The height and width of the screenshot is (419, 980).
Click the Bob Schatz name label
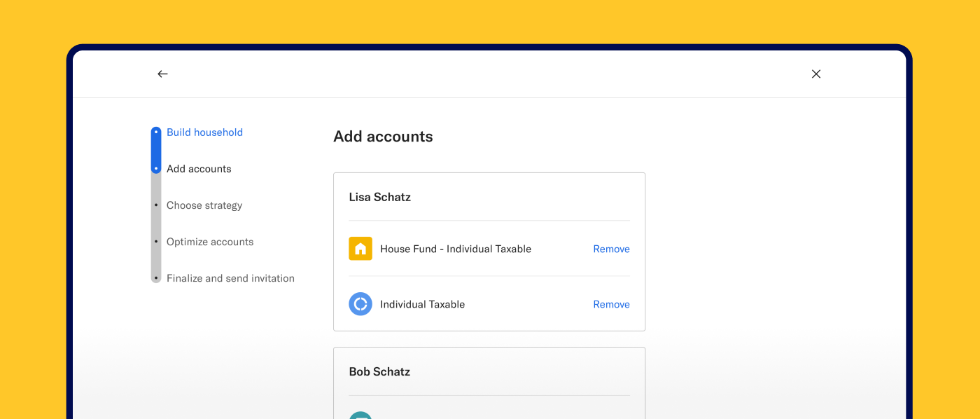pyautogui.click(x=379, y=371)
